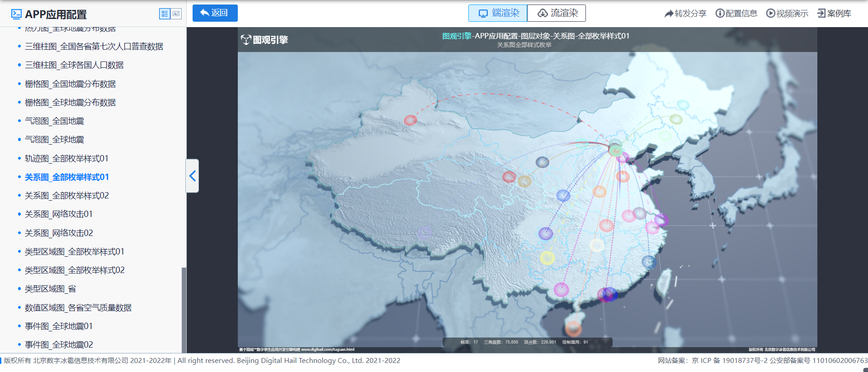Image resolution: width=868 pixels, height=372 pixels.
Task: Collapse the left sidebar with chevron
Action: point(193,176)
